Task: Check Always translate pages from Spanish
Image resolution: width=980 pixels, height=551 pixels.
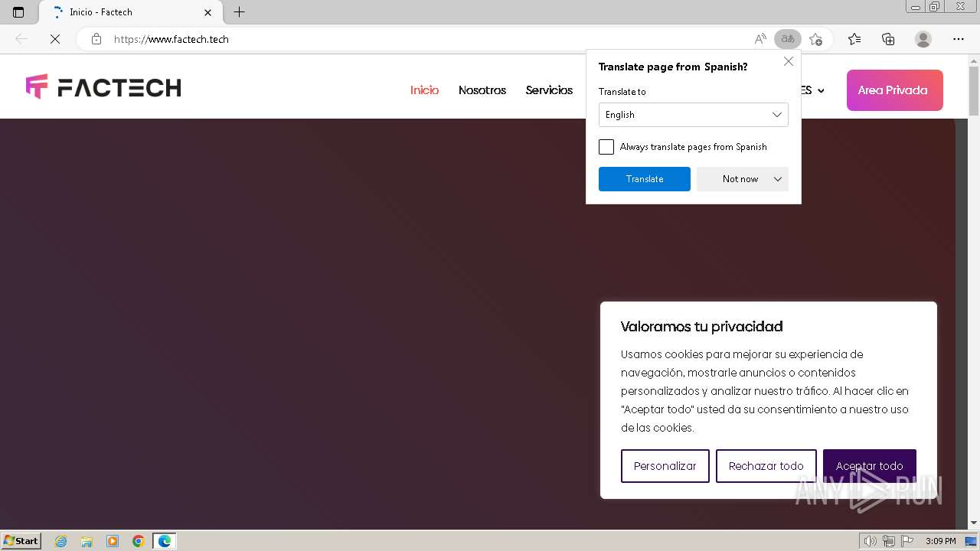Action: point(606,147)
